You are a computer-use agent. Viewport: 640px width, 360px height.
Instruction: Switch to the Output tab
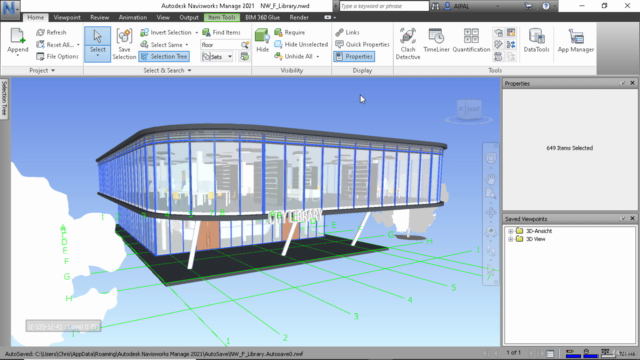click(x=189, y=18)
